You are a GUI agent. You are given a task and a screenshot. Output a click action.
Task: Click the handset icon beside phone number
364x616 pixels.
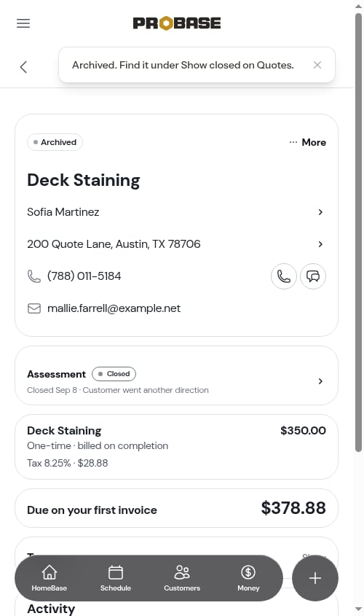click(34, 276)
